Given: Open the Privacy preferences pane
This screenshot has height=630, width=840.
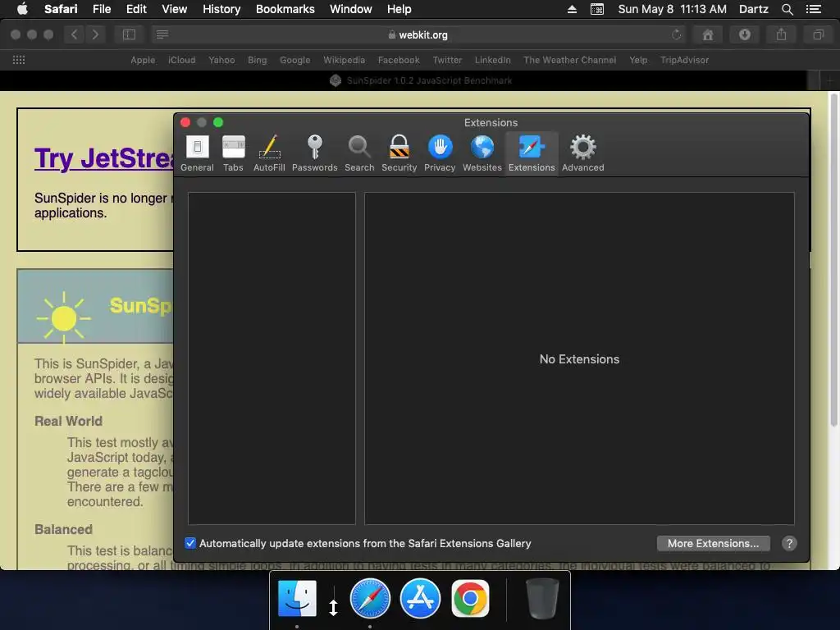Looking at the screenshot, I should (x=440, y=153).
